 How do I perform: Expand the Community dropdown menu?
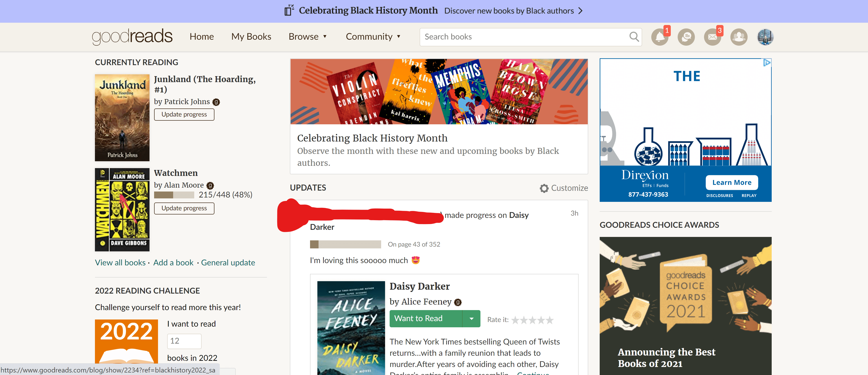[x=373, y=36]
